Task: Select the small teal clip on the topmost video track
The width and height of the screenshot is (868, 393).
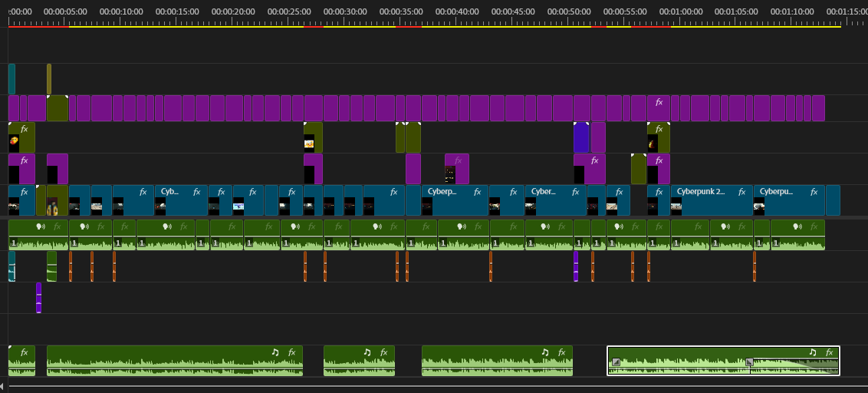Action: point(12,79)
